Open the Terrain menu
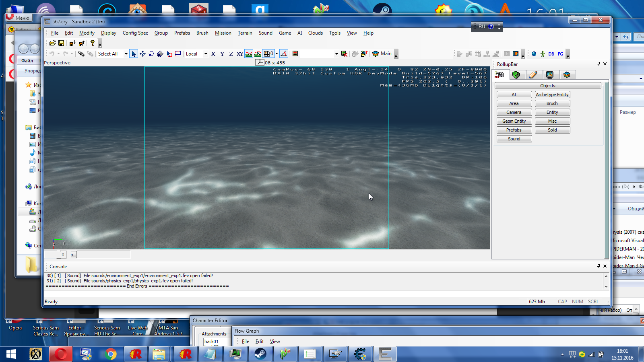This screenshot has height=362, width=644. 245,33
